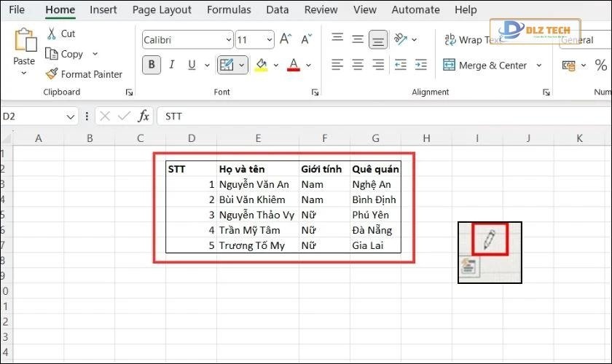Select Middle Align icon

pyautogui.click(x=358, y=39)
